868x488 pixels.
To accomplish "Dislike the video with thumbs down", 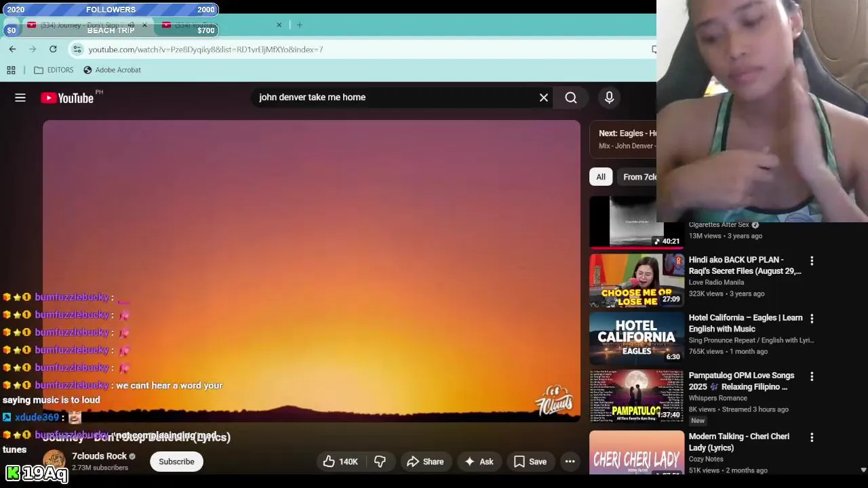I will pos(380,462).
